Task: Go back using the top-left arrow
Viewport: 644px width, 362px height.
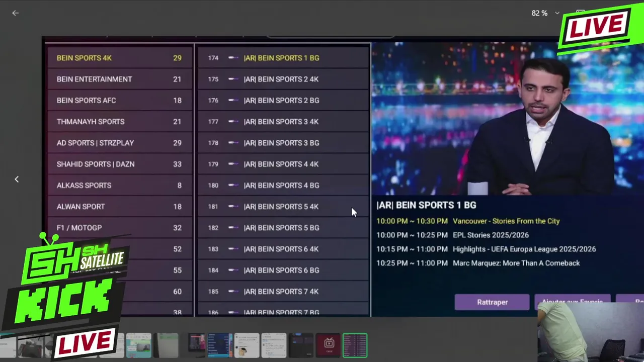Action: [15, 13]
